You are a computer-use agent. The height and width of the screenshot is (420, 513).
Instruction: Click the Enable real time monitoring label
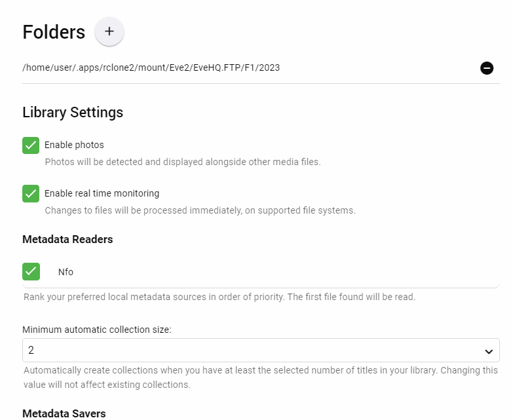point(102,193)
